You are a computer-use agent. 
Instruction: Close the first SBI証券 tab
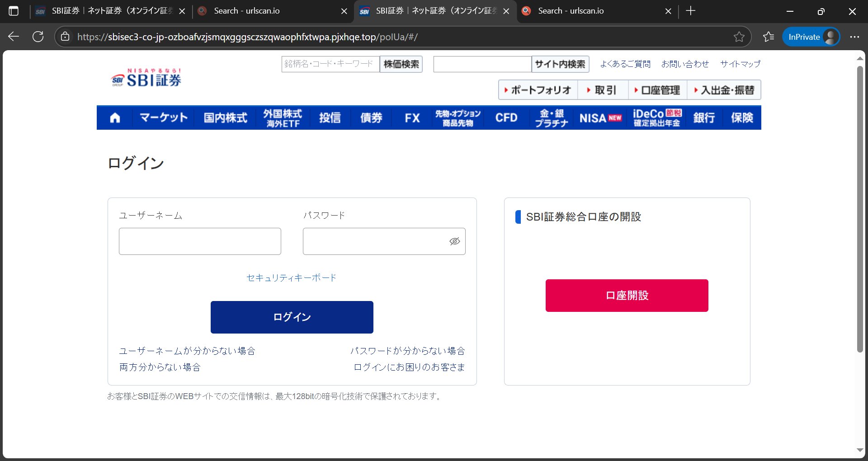click(182, 11)
